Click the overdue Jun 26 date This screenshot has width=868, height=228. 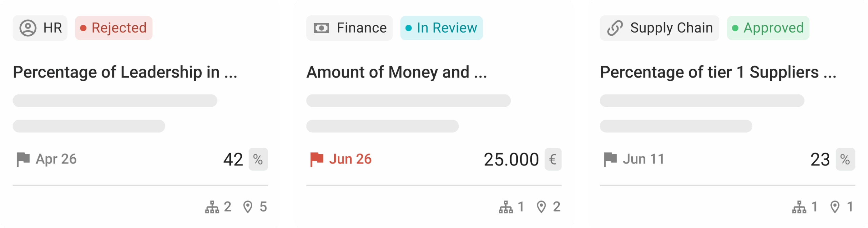click(350, 159)
